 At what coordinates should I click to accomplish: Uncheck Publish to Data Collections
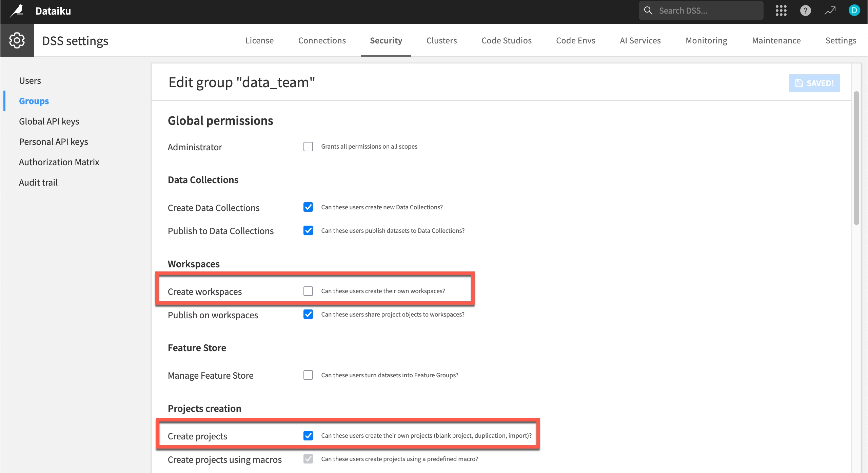(x=308, y=230)
